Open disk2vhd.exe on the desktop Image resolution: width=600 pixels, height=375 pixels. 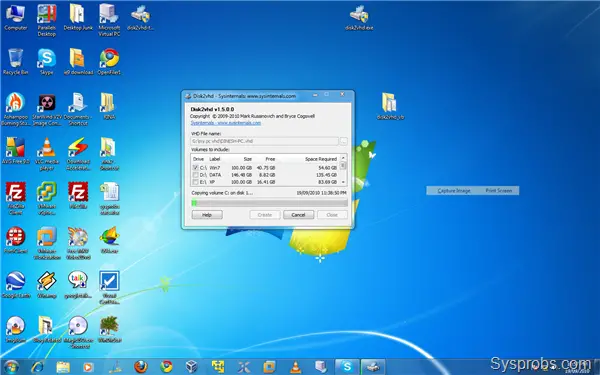click(x=359, y=18)
